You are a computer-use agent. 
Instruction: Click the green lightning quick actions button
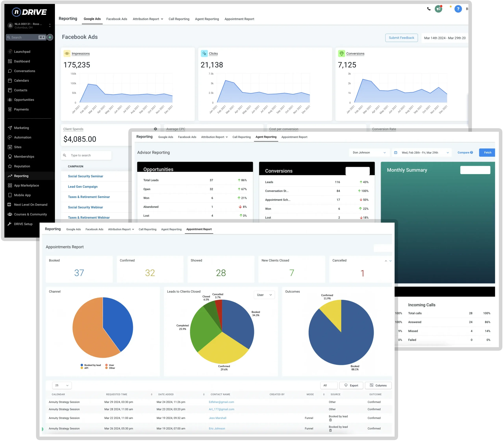pos(50,37)
